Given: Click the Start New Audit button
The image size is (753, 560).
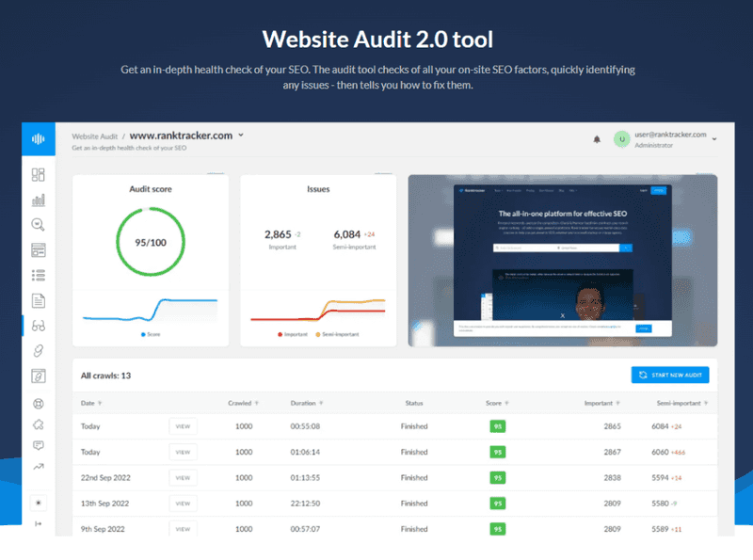Looking at the screenshot, I should 670,376.
